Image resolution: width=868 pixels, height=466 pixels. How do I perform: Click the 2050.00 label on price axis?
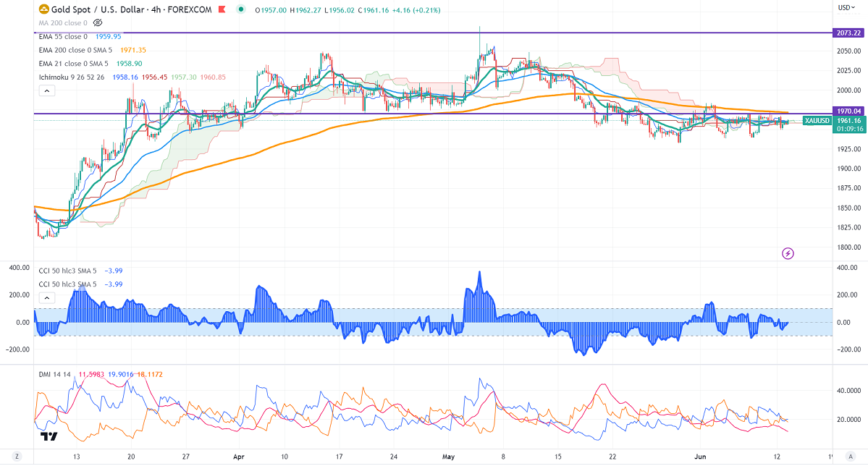[x=848, y=51]
